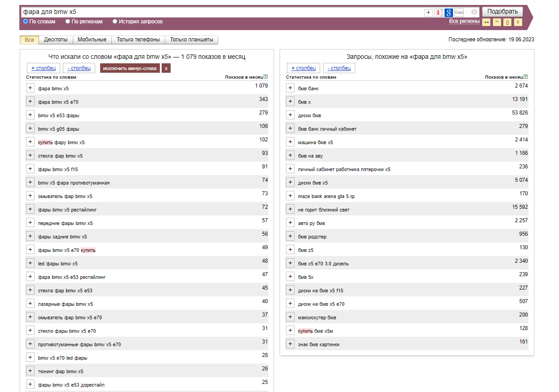Add 'бмв банк' with its plus button

(290, 88)
